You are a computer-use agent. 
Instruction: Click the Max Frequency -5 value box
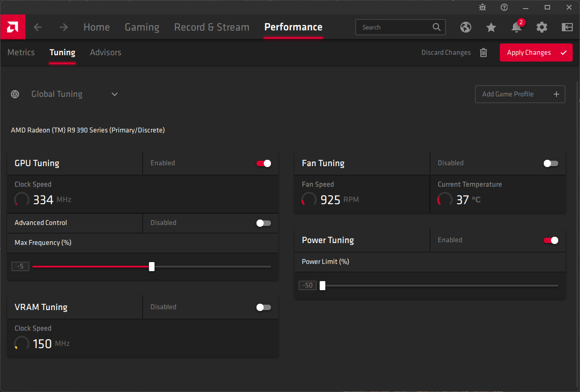[20, 267]
